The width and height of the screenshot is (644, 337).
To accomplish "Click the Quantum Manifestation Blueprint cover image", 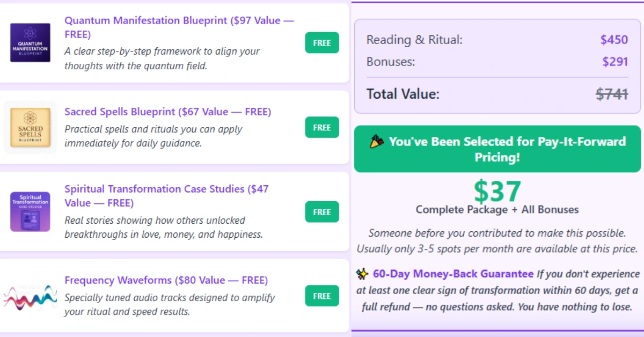I will pyautogui.click(x=30, y=42).
